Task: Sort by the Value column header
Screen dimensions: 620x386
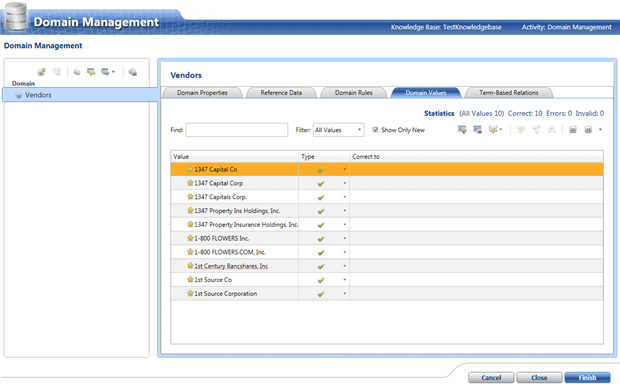Action: (x=234, y=157)
